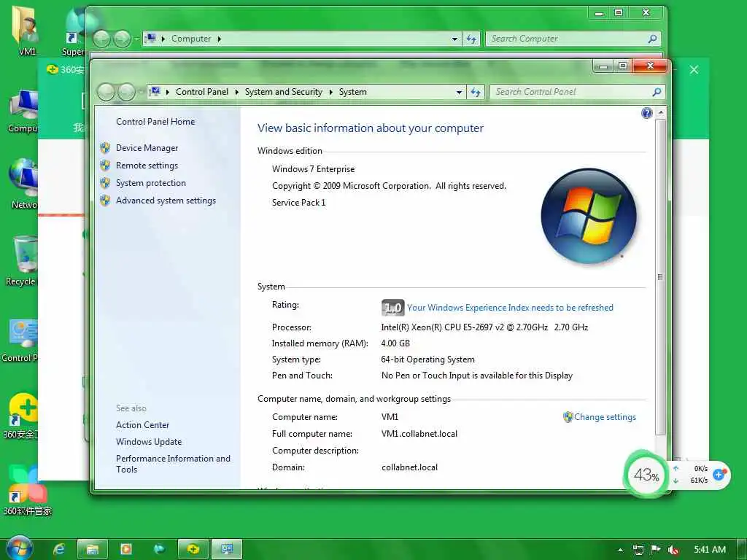Refresh the Windows Experience Index link

pyautogui.click(x=510, y=308)
